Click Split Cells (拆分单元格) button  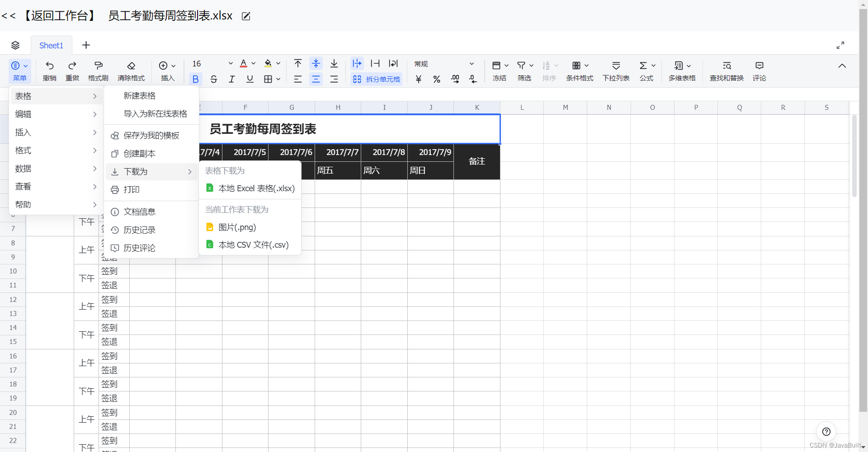[x=377, y=79]
